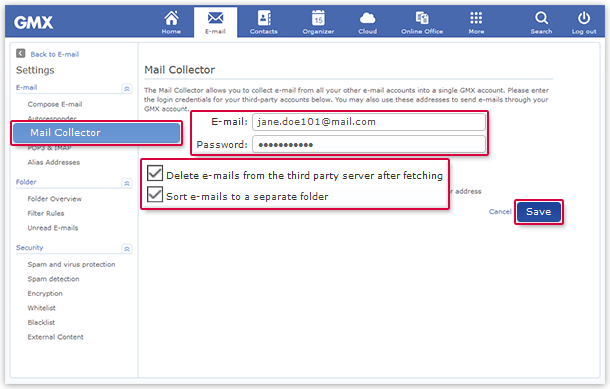Click the Settings heading in sidebar

coord(35,70)
